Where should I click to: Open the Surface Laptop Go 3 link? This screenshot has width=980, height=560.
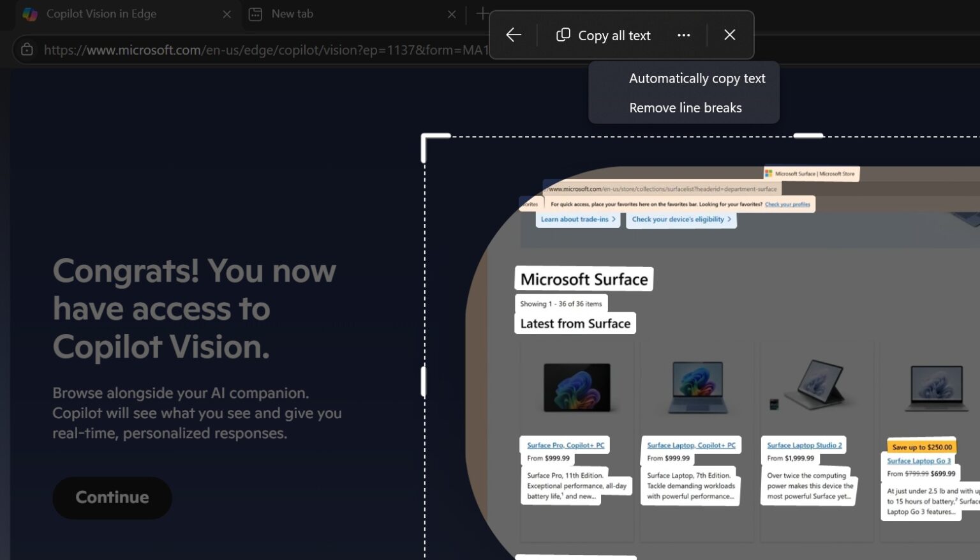[x=919, y=460]
